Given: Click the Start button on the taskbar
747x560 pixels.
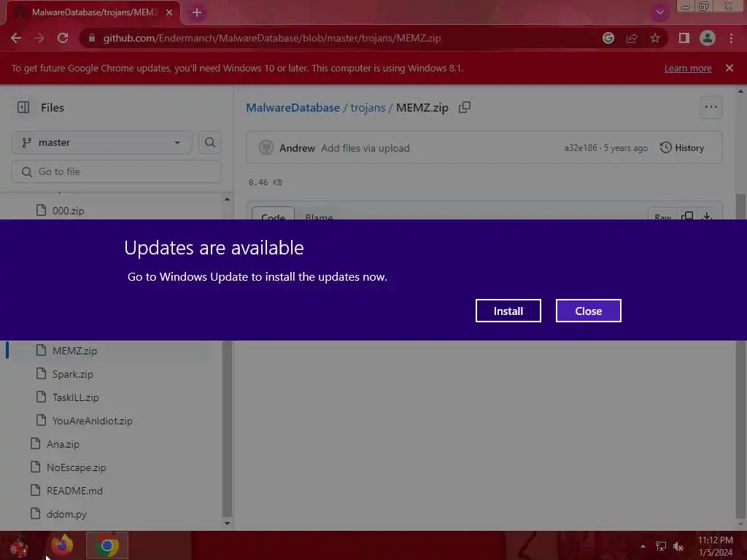Looking at the screenshot, I should point(19,545).
